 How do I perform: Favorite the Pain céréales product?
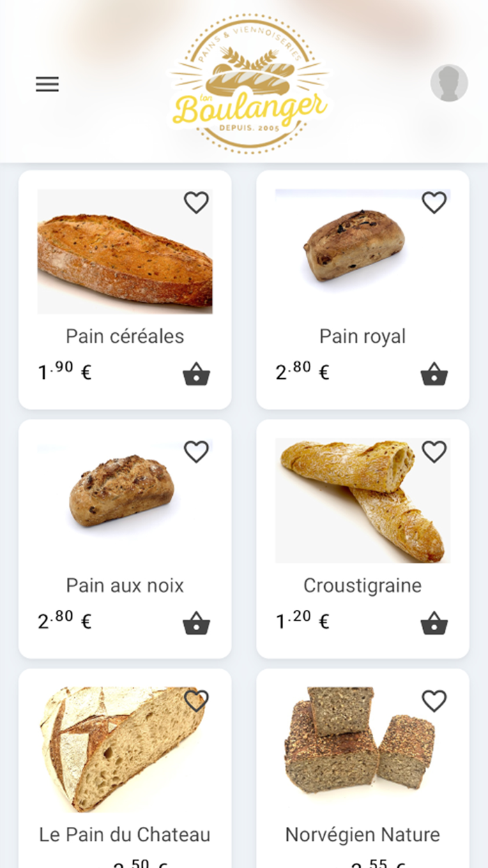point(196,202)
